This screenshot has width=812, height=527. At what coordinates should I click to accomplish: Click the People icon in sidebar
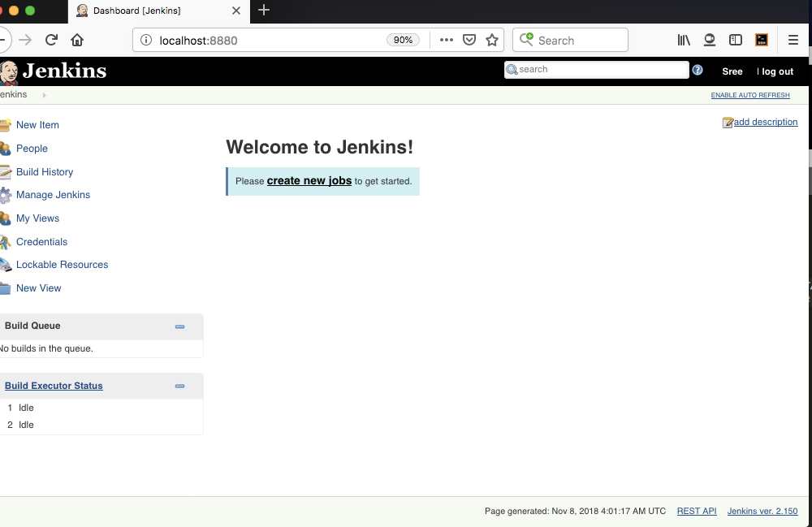click(5, 149)
